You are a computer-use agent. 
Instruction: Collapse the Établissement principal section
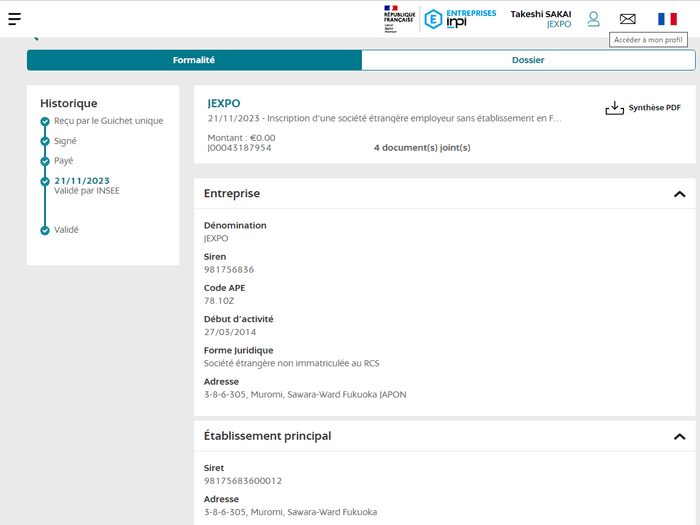(x=679, y=437)
